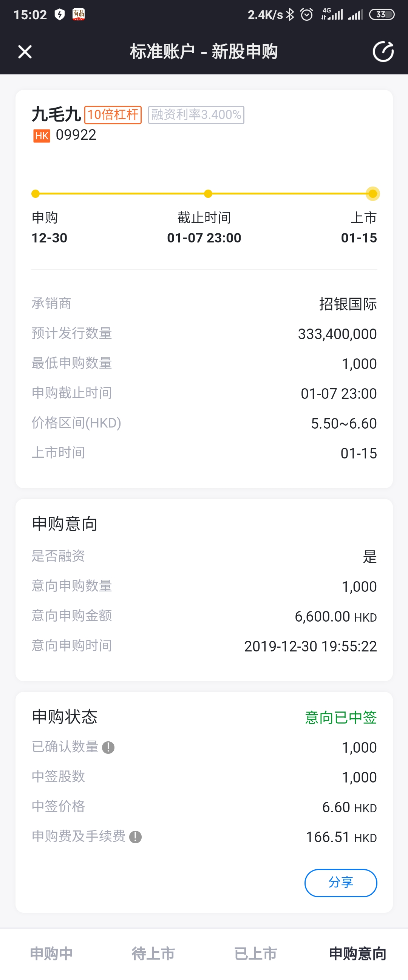Tap the 上市 end marker on timeline
This screenshot has height=980, width=408.
372,194
